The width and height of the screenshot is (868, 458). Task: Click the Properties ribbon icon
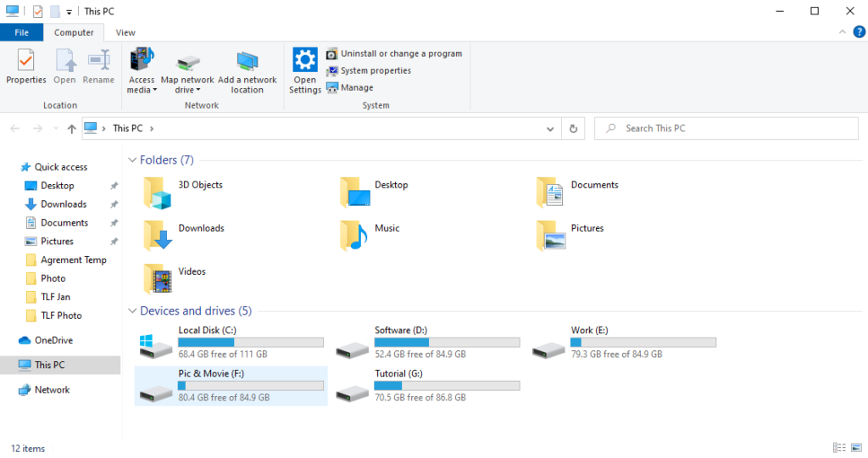(x=26, y=67)
